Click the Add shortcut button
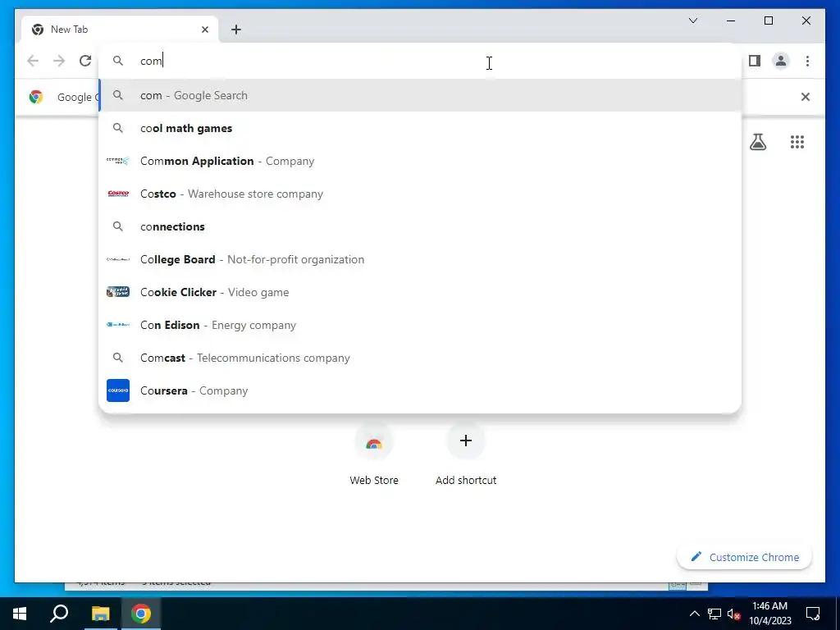This screenshot has width=840, height=630. [x=466, y=454]
